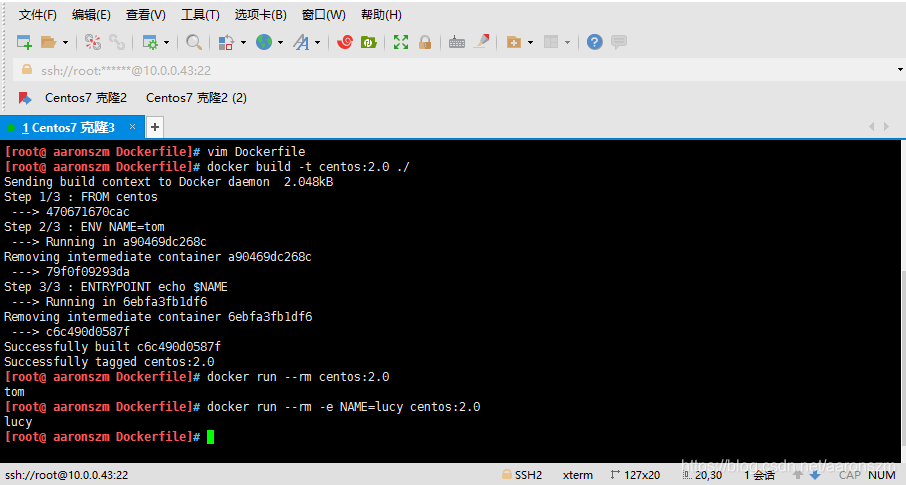Screen dimensions: 906x485
Task: Launch Xftp with the red swirl icon
Action: coord(345,42)
